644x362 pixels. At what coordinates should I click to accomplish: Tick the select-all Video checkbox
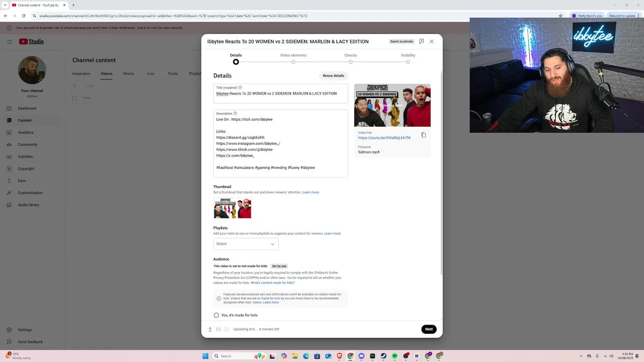[74, 98]
